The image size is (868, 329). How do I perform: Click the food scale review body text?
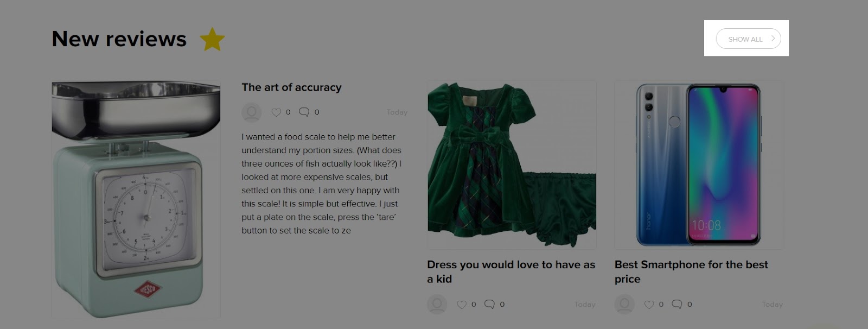point(322,184)
